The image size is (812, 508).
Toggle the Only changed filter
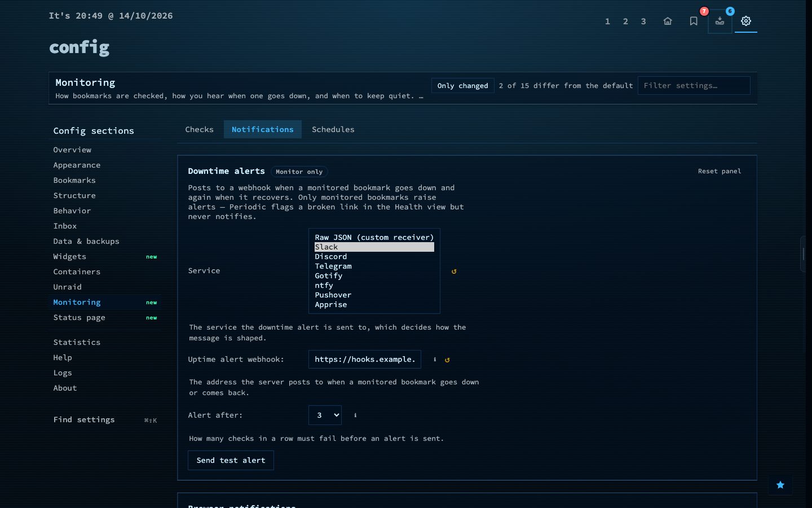tap(462, 86)
